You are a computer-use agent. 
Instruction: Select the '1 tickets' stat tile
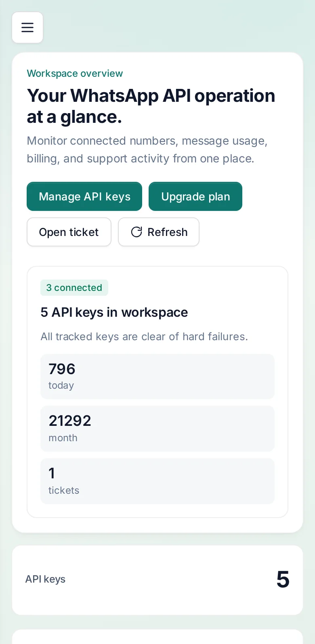tap(157, 481)
